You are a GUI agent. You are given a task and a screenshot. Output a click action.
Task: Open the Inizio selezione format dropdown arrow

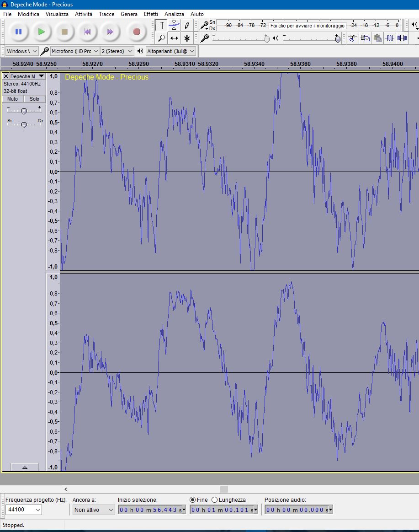point(184,510)
